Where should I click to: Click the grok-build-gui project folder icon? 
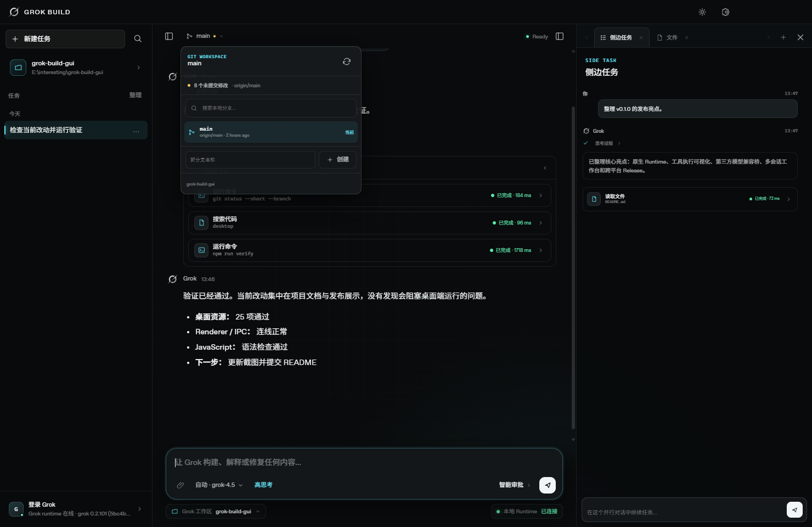(x=18, y=68)
